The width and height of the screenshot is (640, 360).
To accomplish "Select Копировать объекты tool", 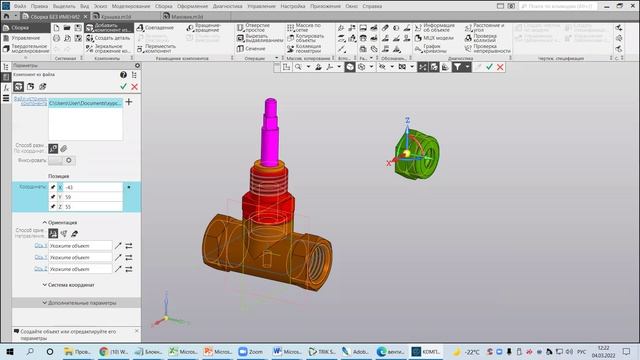I will (x=305, y=38).
